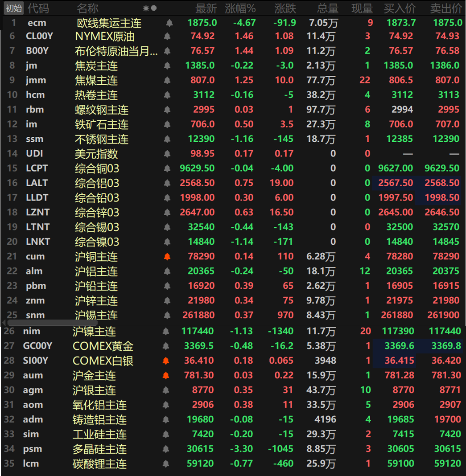Toggle the alert bell for COMEX白银
The image size is (466, 476).
166,361
